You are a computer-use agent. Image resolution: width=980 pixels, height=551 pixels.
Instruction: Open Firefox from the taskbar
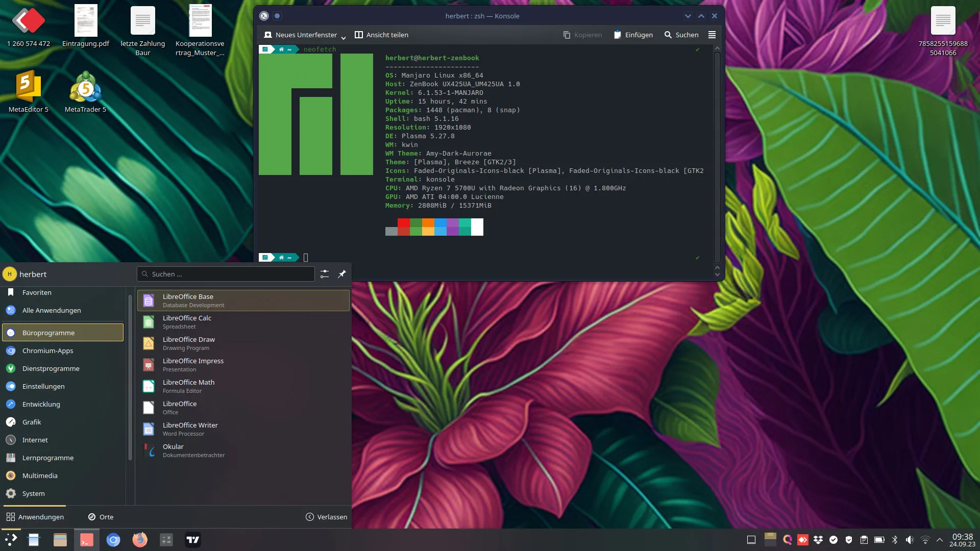point(139,540)
